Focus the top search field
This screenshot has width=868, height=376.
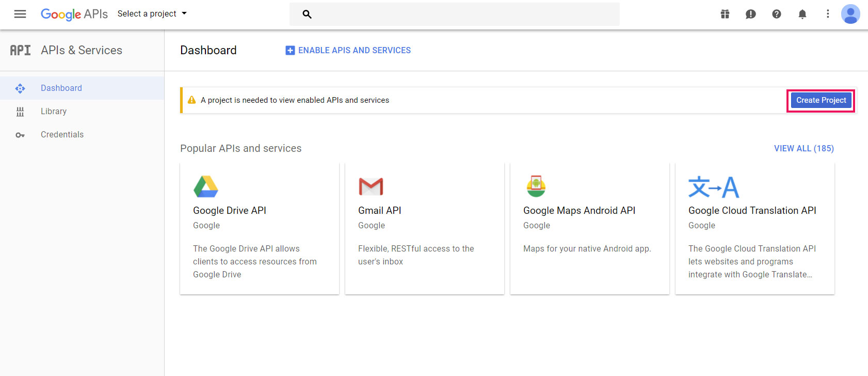[x=455, y=14]
